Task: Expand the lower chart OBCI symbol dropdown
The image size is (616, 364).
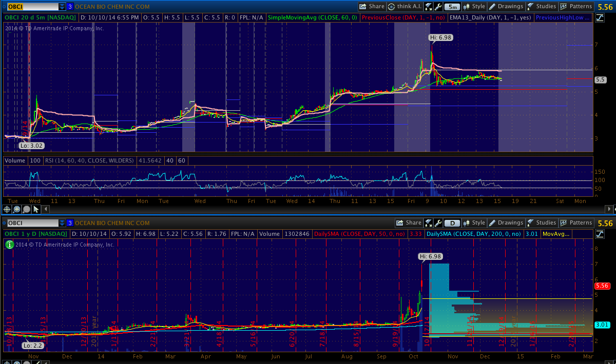Action: 62,223
